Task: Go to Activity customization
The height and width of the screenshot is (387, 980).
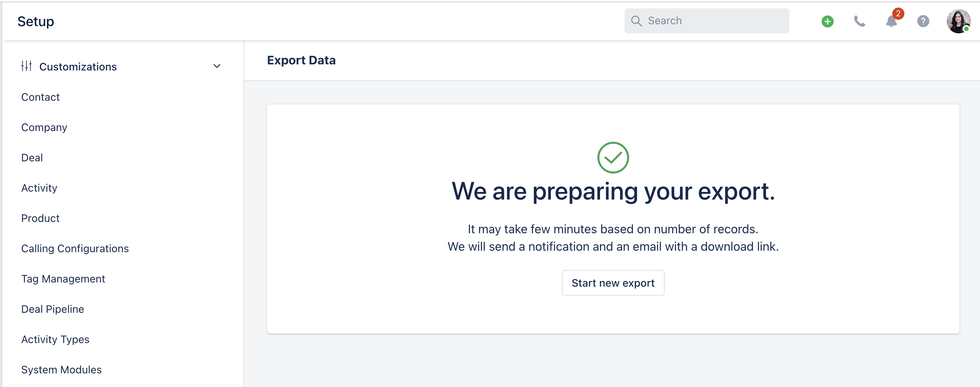Action: (x=39, y=188)
